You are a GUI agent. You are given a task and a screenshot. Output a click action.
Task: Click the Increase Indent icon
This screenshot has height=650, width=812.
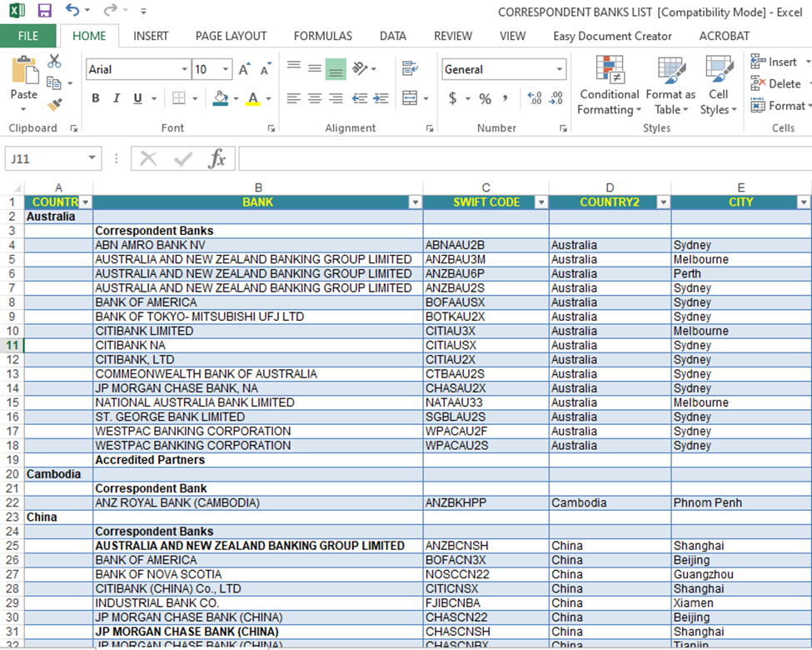381,98
